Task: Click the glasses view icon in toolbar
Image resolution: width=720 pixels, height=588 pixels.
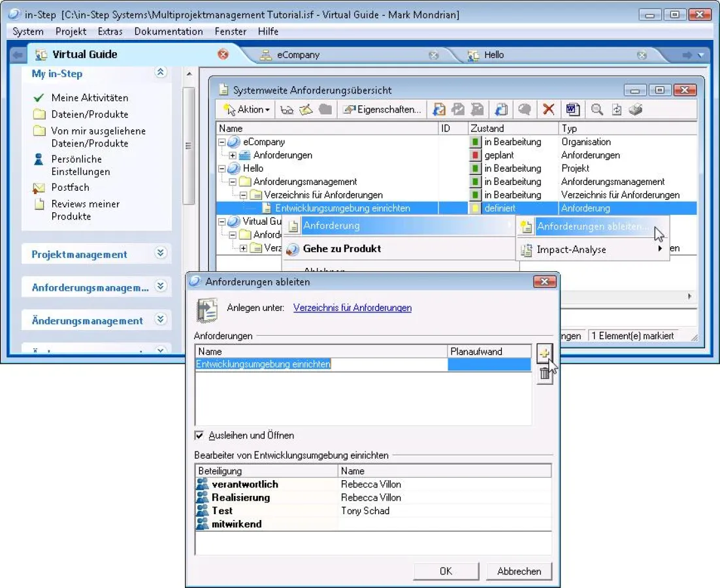Action: click(287, 110)
